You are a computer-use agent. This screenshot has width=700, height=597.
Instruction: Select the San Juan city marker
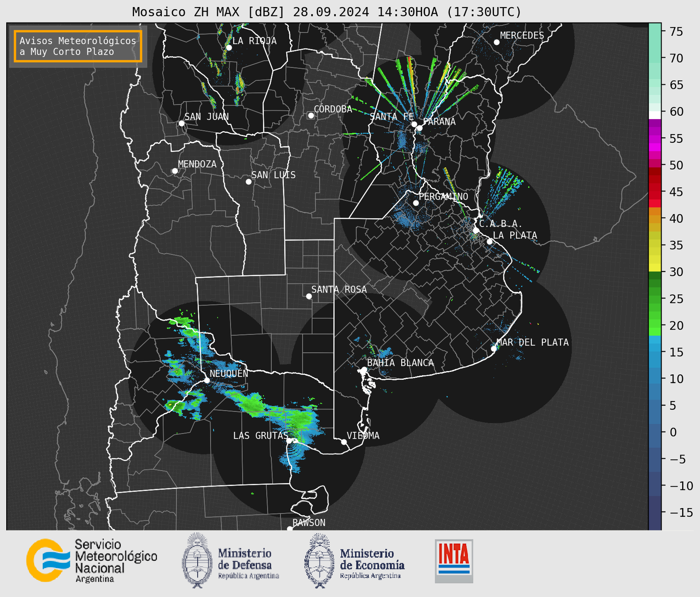click(x=181, y=123)
